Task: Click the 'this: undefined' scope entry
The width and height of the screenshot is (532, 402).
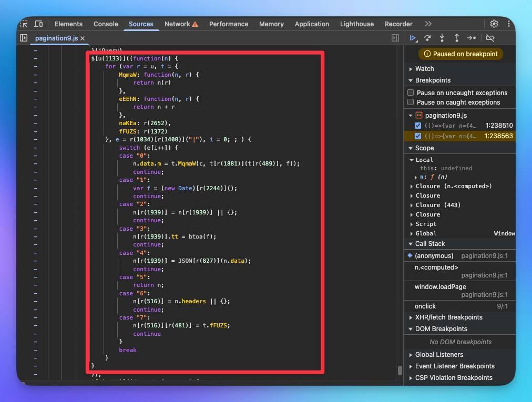Action: 446,168
